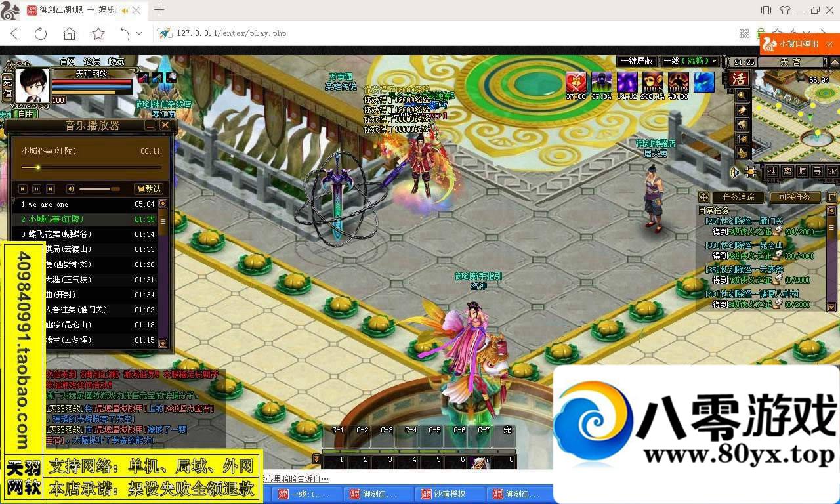Click the helmet icon beside minimap
Viewport: 840px width, 504px height.
742,124
